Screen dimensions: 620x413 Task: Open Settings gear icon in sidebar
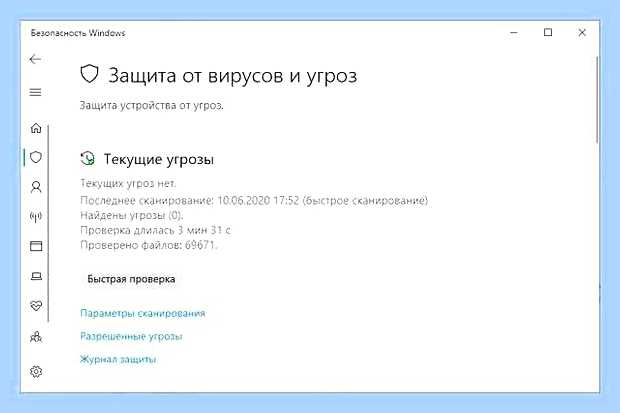click(x=36, y=371)
